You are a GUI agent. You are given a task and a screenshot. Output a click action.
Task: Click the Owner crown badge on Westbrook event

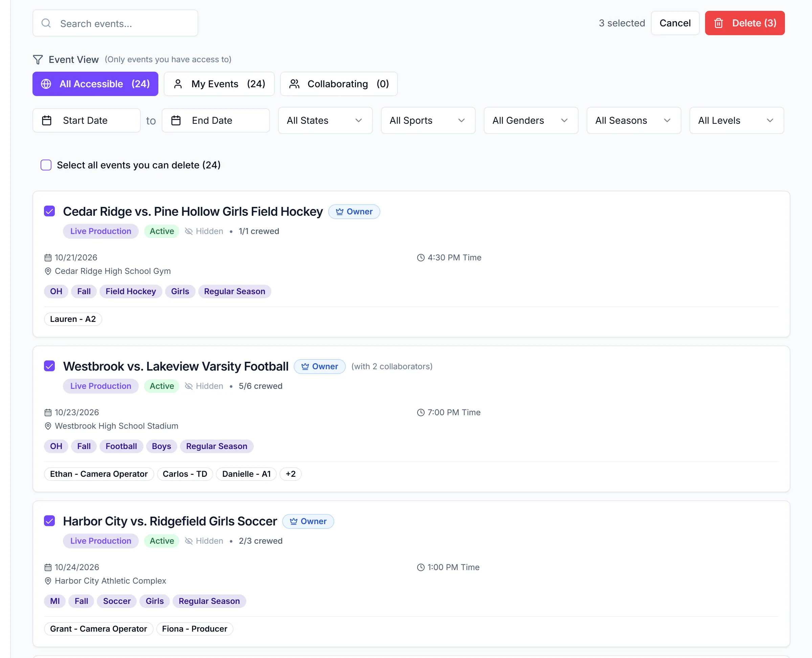click(x=319, y=367)
